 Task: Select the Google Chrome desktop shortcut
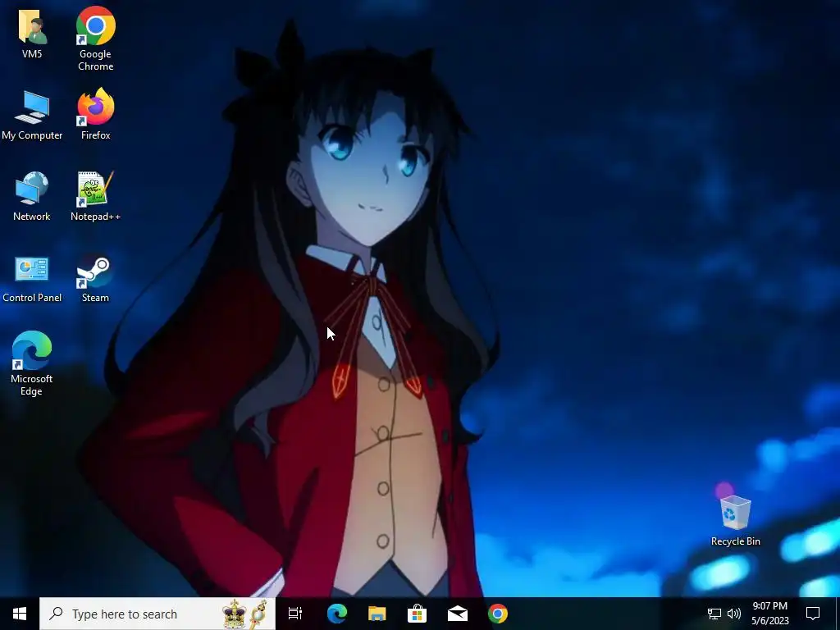[95, 39]
